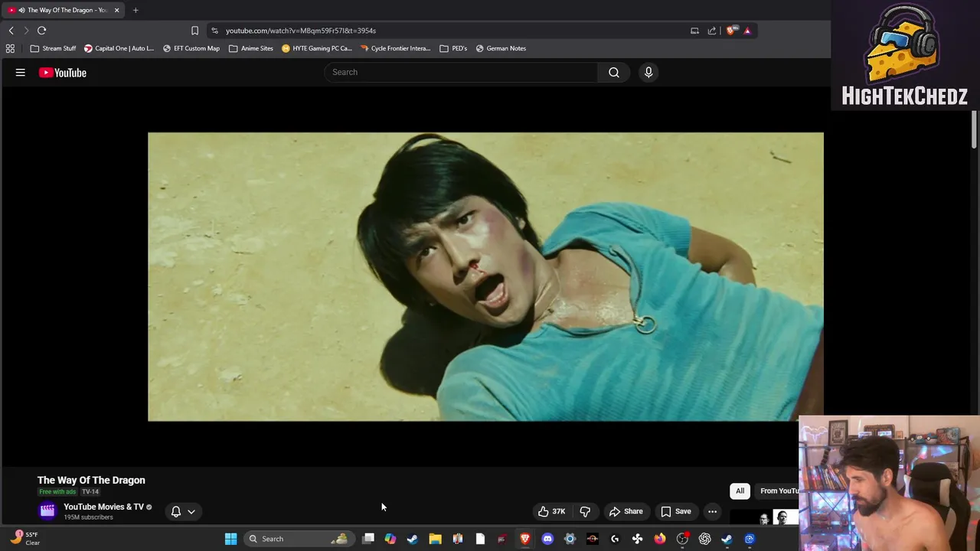Click the video player to pause playback

coord(485,277)
